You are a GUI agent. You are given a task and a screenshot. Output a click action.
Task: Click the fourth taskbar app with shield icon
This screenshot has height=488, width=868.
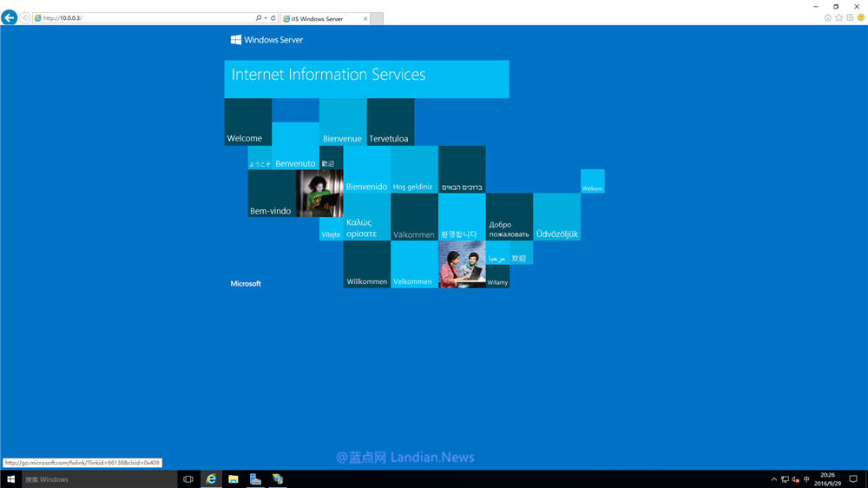[278, 479]
